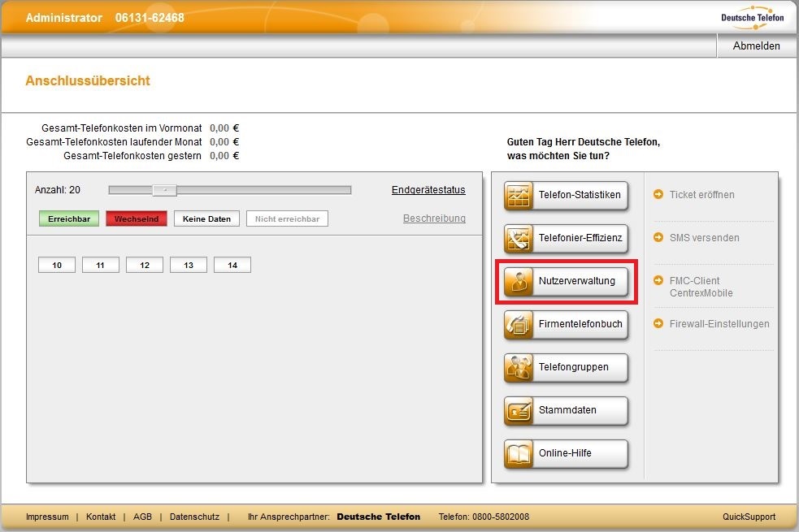
Task: Click Ticket eröffnen arrow link
Action: 694,194
